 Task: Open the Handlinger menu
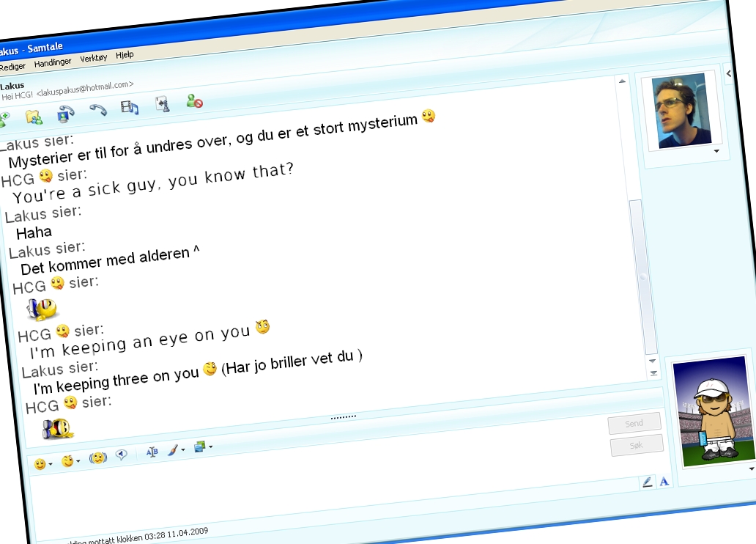[x=53, y=63]
